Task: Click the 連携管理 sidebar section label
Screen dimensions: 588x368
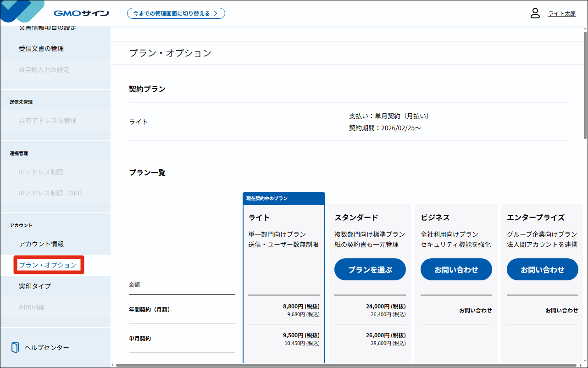Action: pos(19,153)
